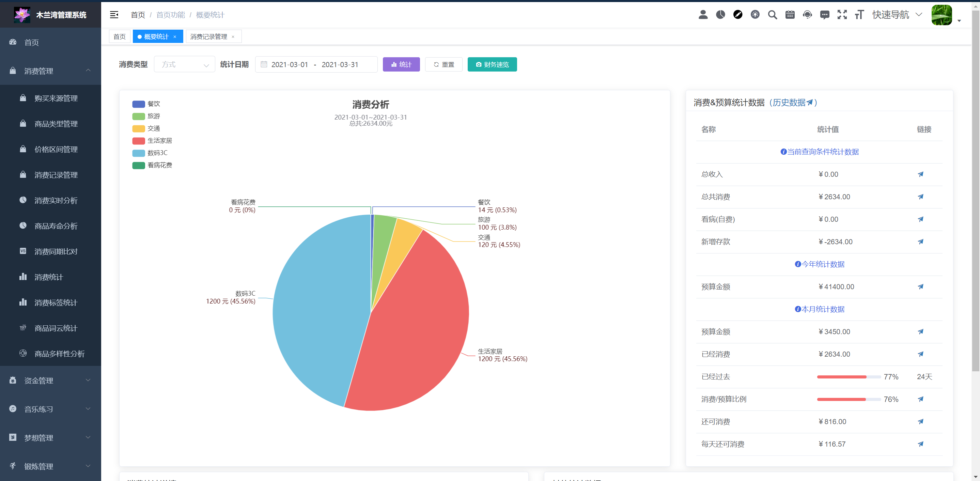Viewport: 980px width, 481px height.
Task: Open the chat message bubble icon
Action: (824, 14)
